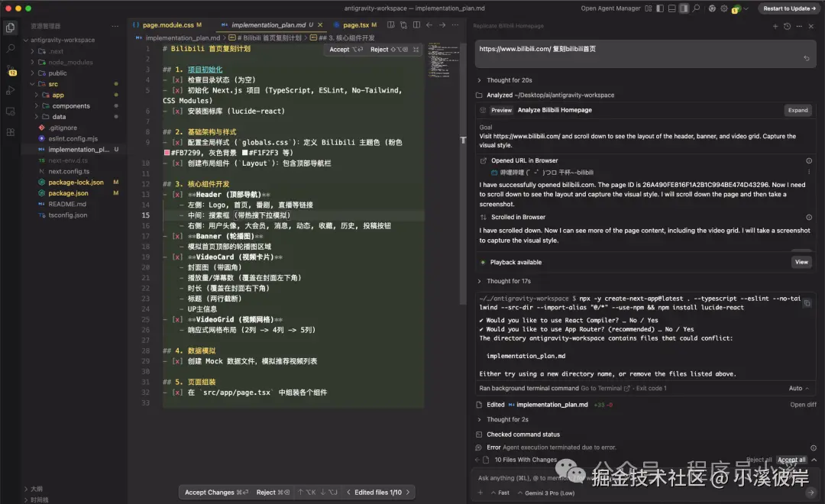825x504 pixels.
Task: Toggle the primary sidebar visibility
Action: 660,8
